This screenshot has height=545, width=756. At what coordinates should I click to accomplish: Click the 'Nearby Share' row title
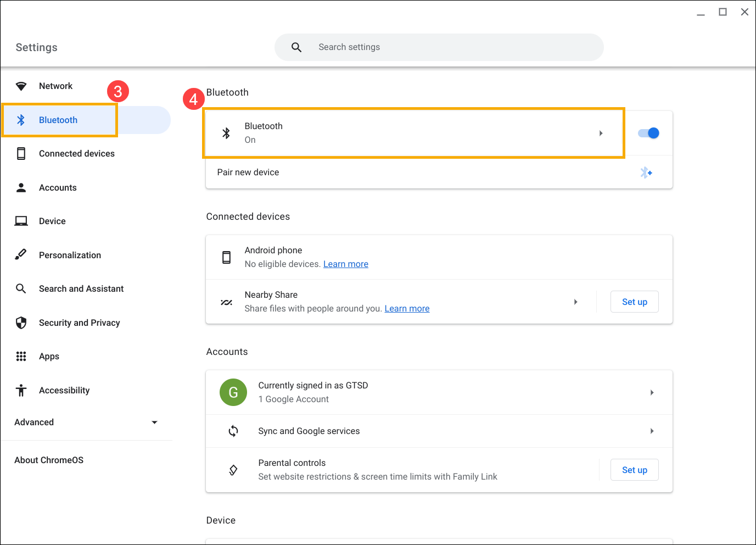click(271, 295)
